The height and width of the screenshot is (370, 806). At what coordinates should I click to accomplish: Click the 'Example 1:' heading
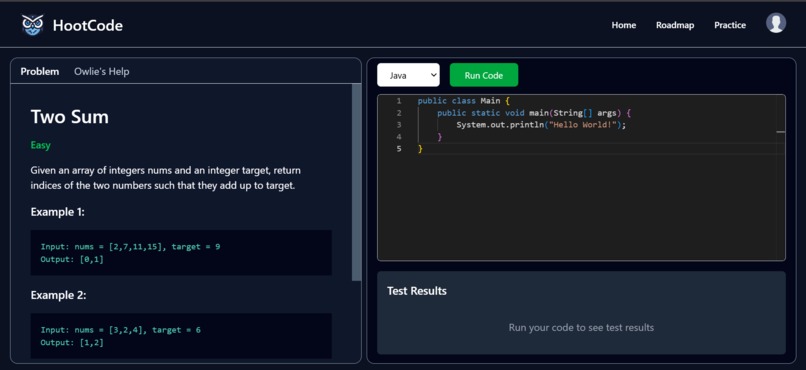click(x=58, y=212)
